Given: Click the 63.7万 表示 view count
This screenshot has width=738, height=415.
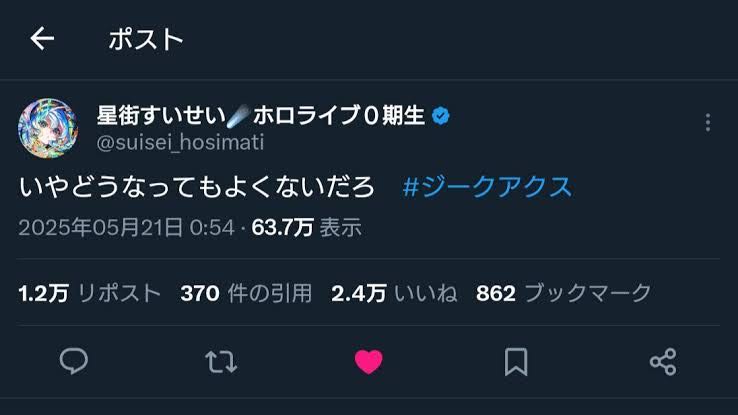Looking at the screenshot, I should click(306, 228).
